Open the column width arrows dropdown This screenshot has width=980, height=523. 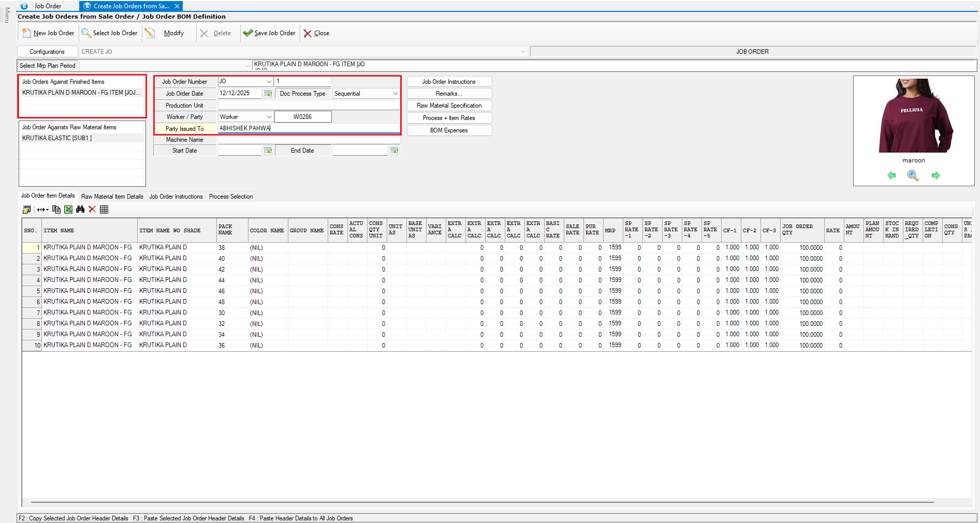[x=42, y=210]
